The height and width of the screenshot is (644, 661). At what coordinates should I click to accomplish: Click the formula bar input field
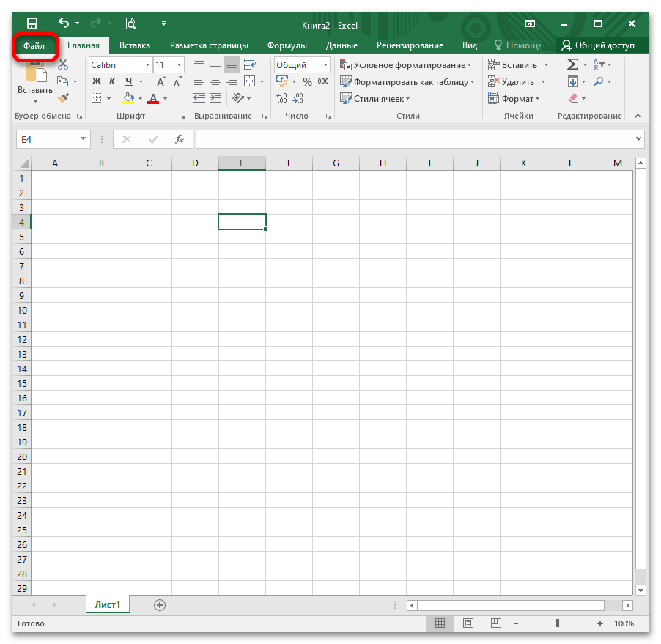414,138
